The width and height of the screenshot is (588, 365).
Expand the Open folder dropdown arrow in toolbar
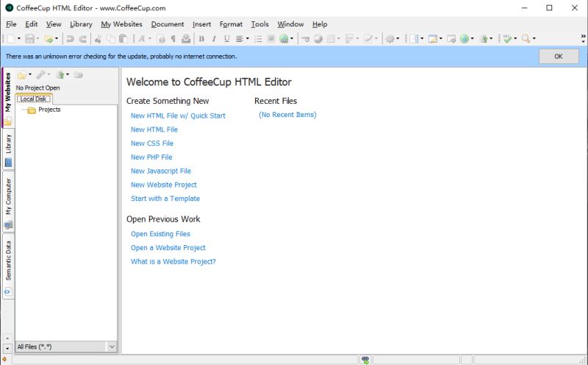pyautogui.click(x=57, y=38)
